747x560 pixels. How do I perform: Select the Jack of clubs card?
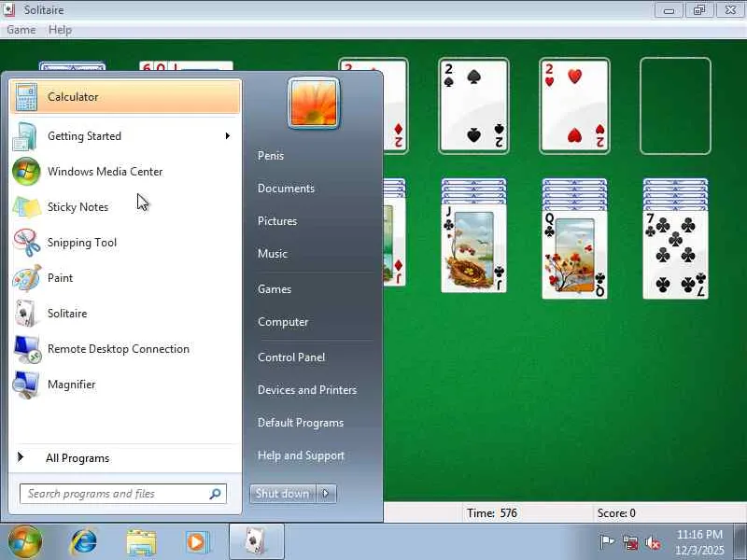[473, 250]
